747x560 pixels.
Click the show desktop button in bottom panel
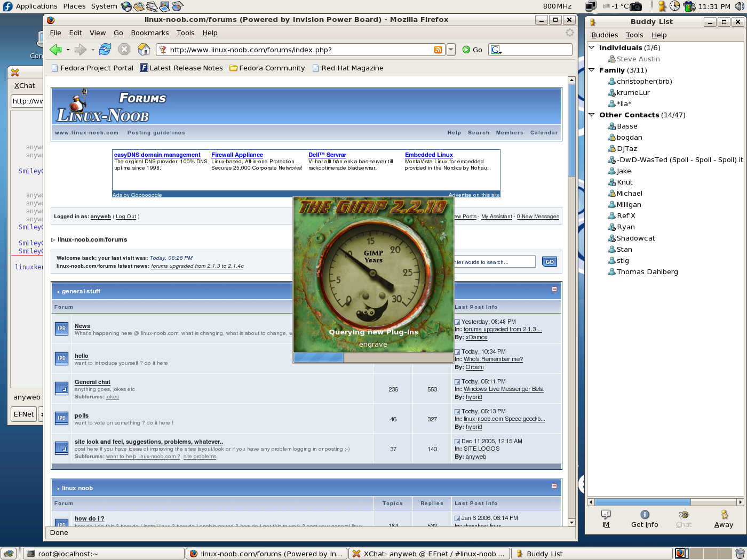9,554
